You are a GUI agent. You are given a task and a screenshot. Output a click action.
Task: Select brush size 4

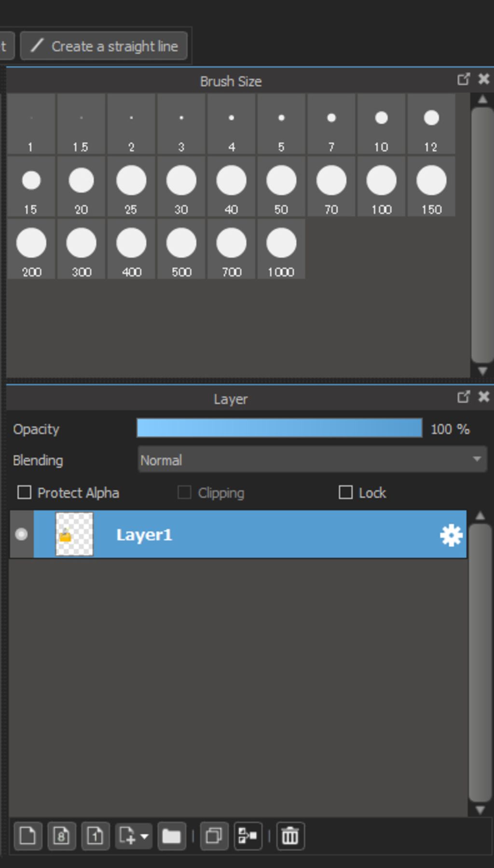(x=232, y=124)
